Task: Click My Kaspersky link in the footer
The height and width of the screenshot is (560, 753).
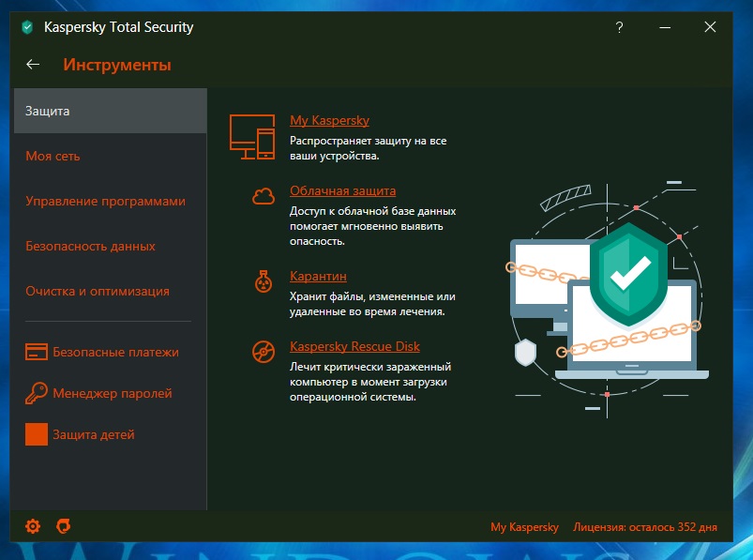Action: 524,527
